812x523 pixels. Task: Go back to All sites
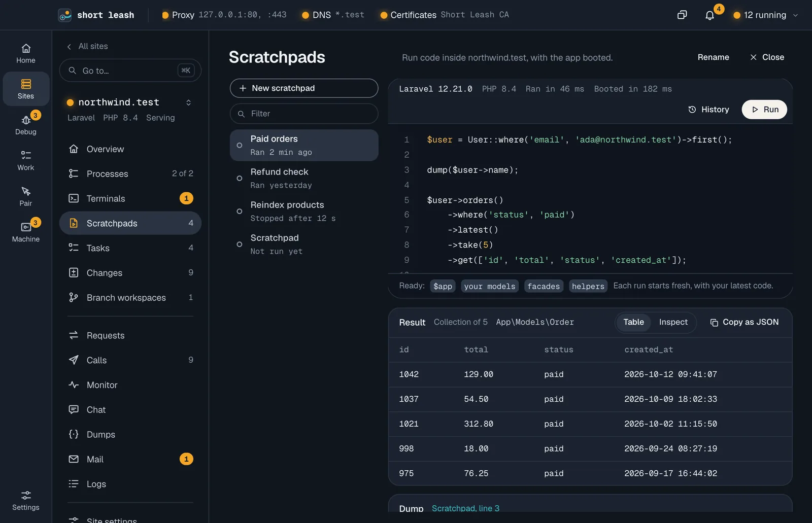coord(87,46)
